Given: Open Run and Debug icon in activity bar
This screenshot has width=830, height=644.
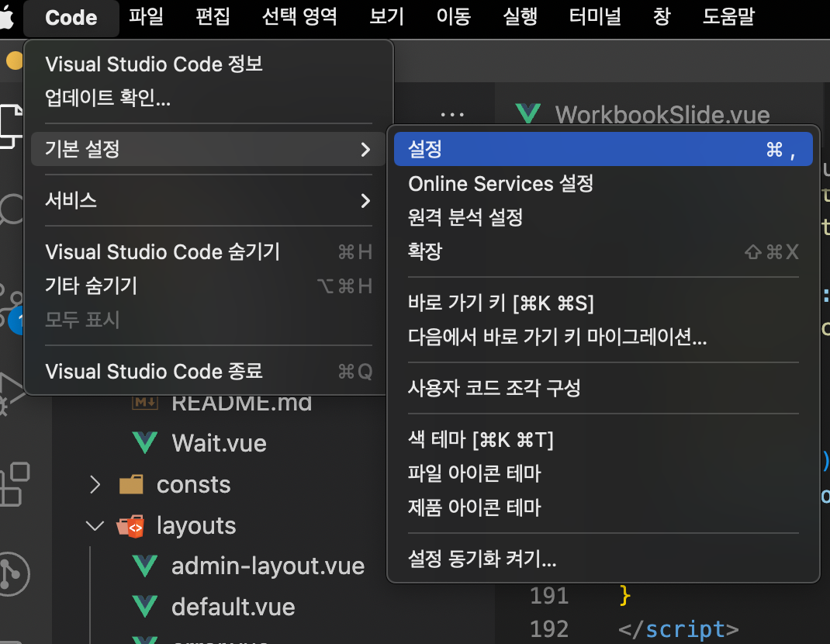Looking at the screenshot, I should pyautogui.click(x=12, y=393).
